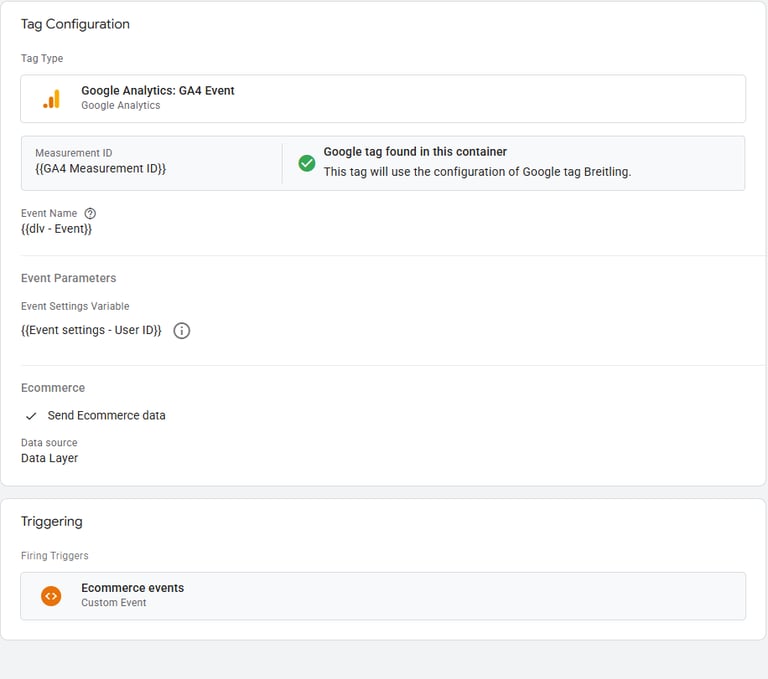Click the Measurement ID label
768x679 pixels.
(x=74, y=153)
